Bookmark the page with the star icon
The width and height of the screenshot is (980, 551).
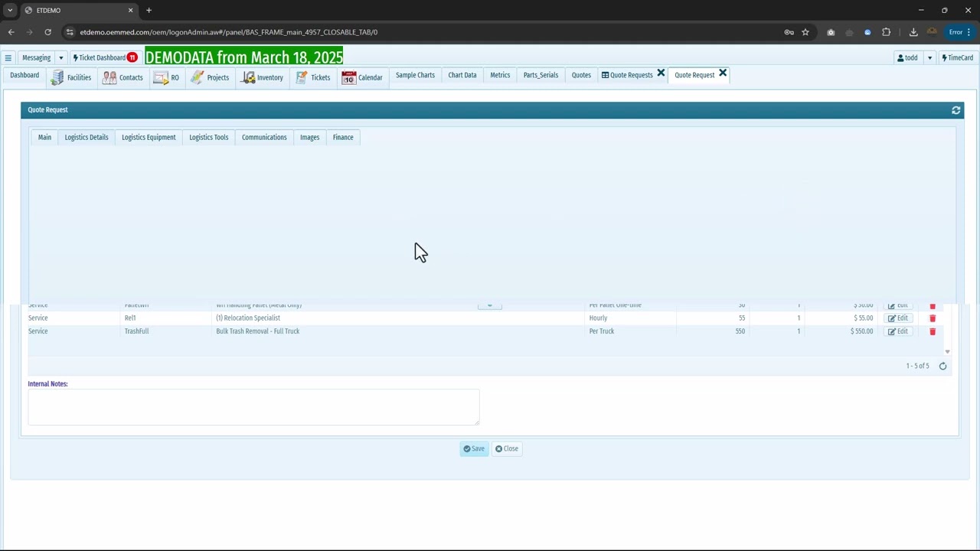click(x=805, y=32)
